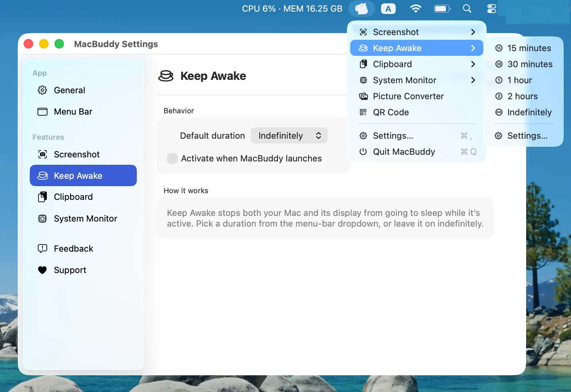The height and width of the screenshot is (392, 571).
Task: Choose 30 minutes in Keep Awake submenu
Action: 524,64
